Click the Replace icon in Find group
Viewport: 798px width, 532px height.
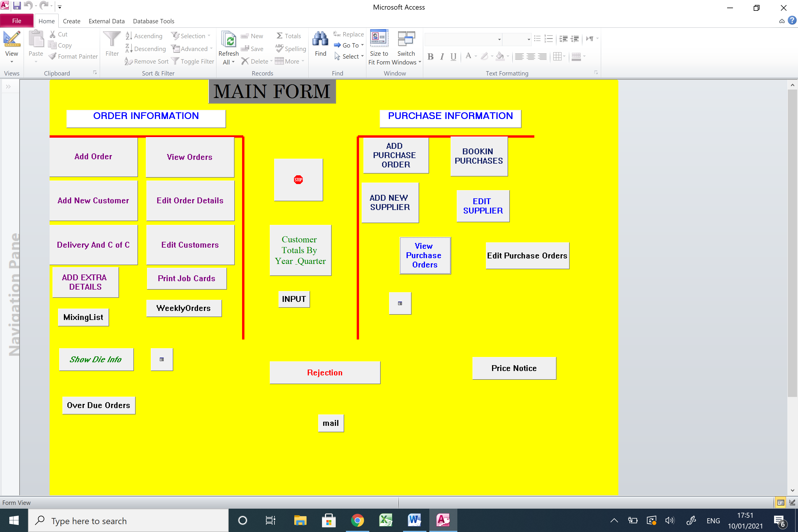point(337,34)
